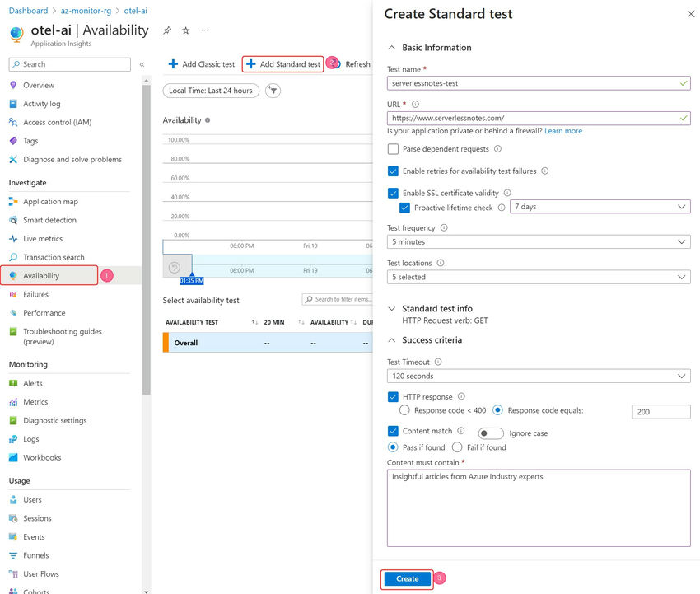Click the info icon beside URL label

click(x=415, y=105)
